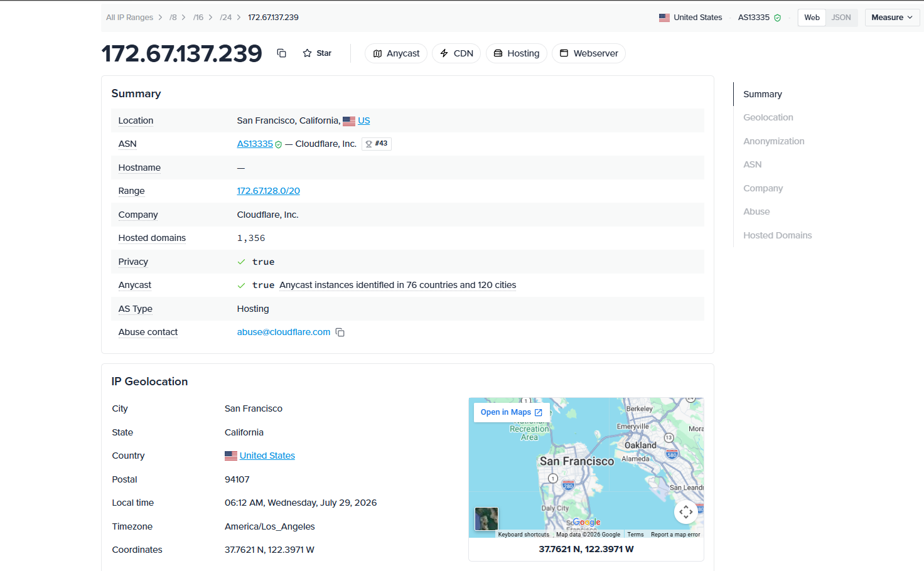Click the Google logo on map
This screenshot has height=571, width=924.
[586, 522]
